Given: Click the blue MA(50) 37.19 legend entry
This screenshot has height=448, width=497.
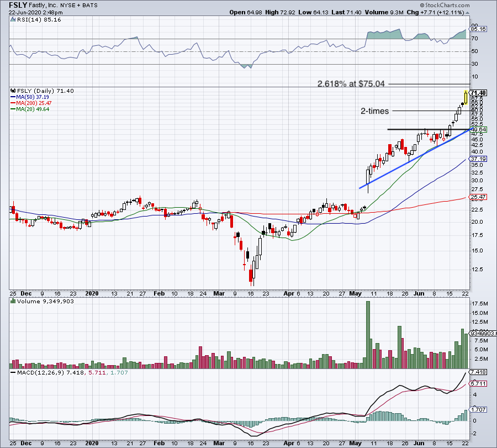Looking at the screenshot, I should pos(30,97).
